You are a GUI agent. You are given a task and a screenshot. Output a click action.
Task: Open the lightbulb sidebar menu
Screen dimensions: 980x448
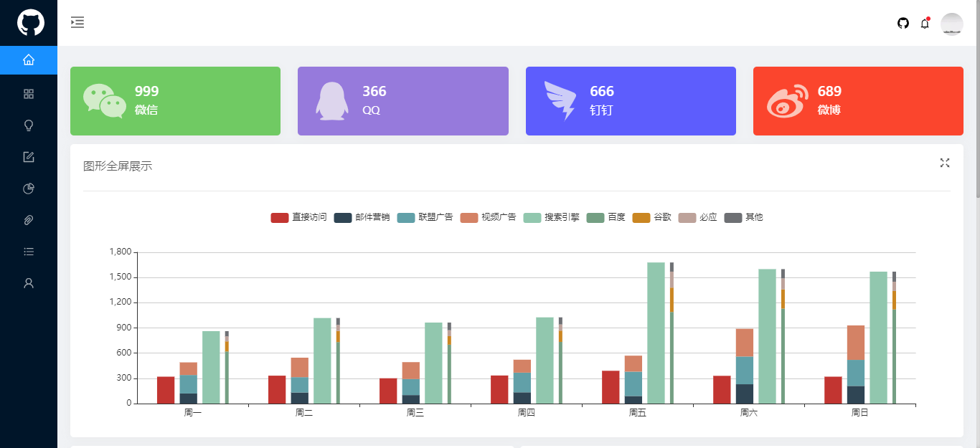tap(29, 125)
